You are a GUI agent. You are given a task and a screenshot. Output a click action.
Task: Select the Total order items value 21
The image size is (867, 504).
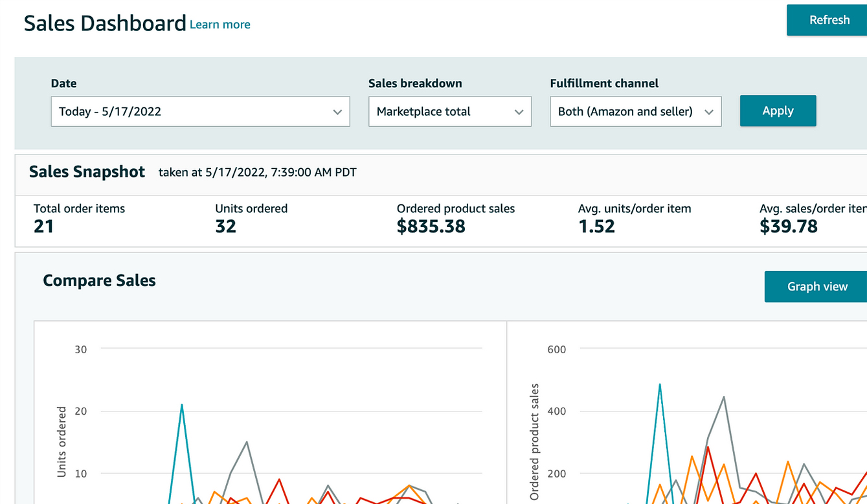point(44,226)
